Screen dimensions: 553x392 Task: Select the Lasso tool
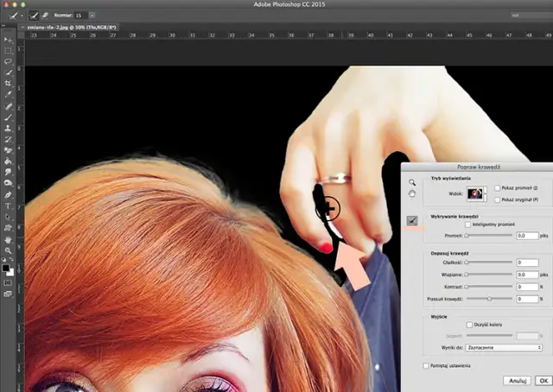coord(8,61)
